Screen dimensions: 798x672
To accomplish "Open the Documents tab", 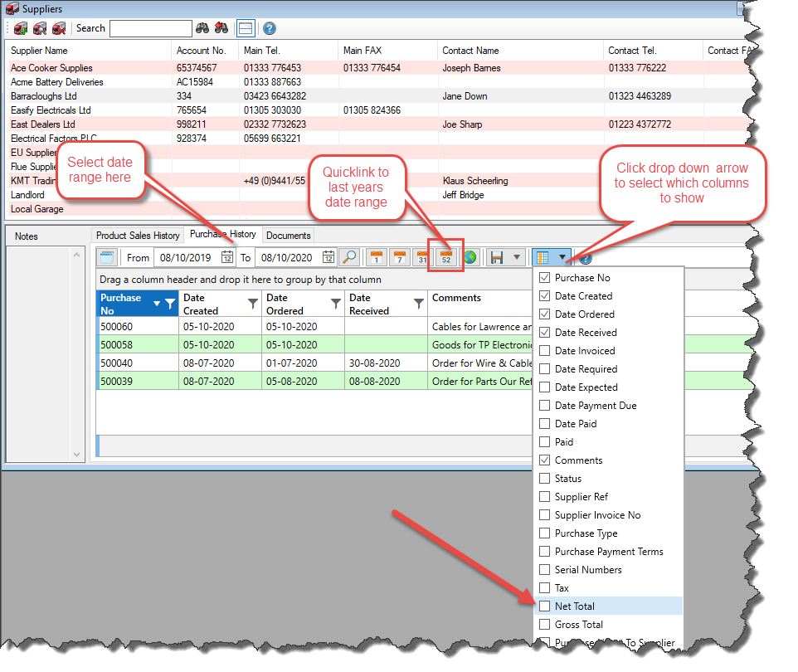I will coord(288,236).
